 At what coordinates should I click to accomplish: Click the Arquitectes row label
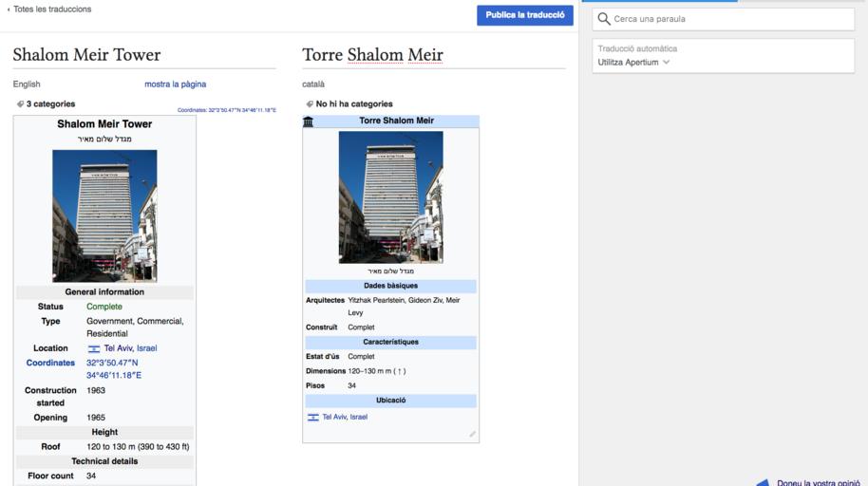(x=325, y=300)
